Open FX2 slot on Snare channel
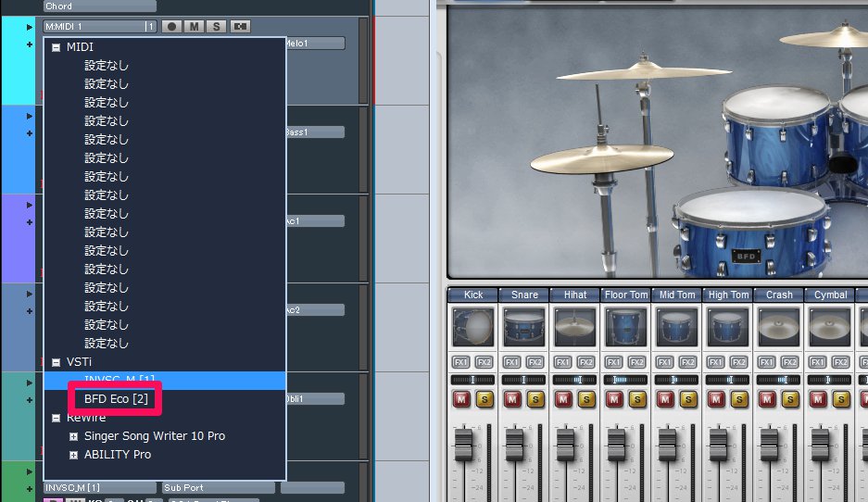 [535, 362]
